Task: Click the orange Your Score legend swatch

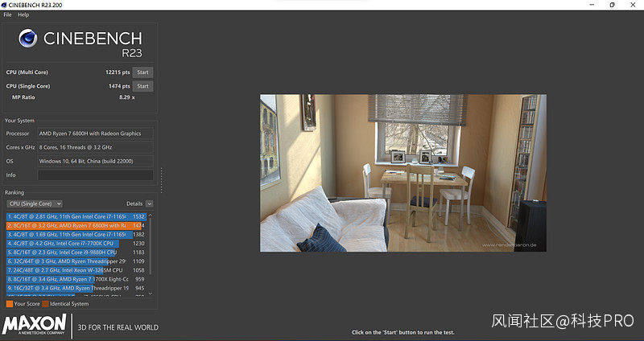Action: coord(10,304)
